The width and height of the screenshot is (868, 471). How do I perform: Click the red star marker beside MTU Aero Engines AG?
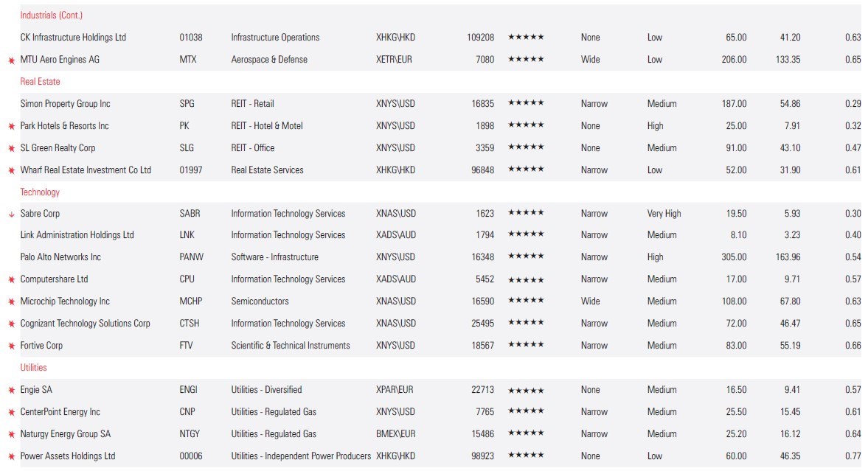pyautogui.click(x=11, y=60)
